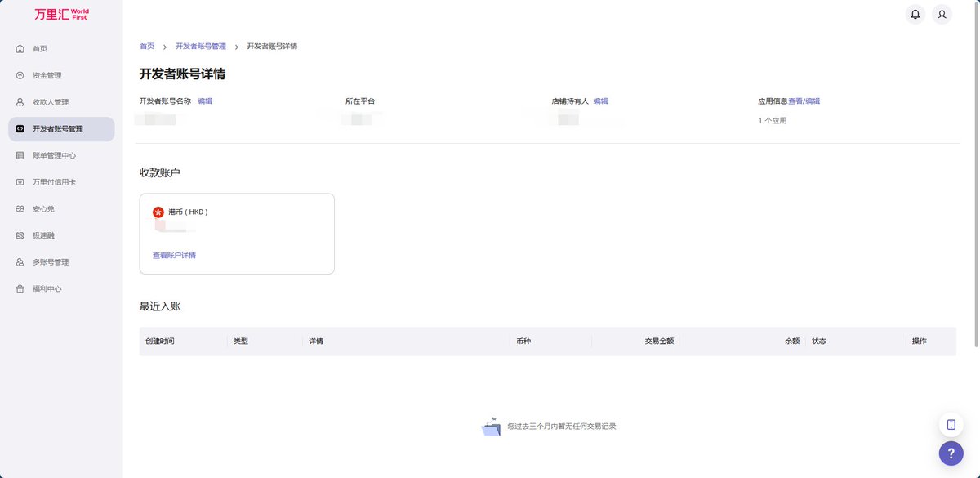Click the empty-records message 您过去三个月内暂无任何交易记录
980x478 pixels.
[561, 427]
